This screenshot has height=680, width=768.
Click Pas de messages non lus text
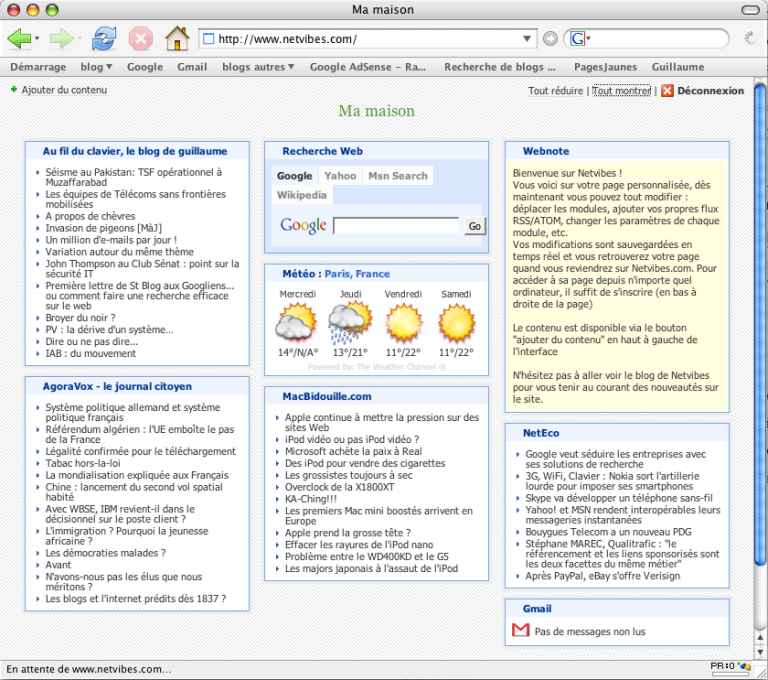tap(590, 632)
